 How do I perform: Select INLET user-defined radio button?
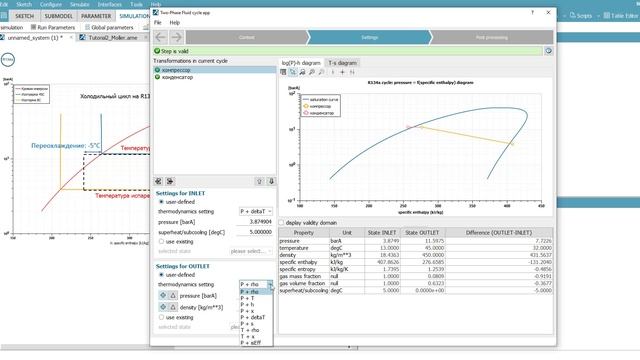coord(161,202)
